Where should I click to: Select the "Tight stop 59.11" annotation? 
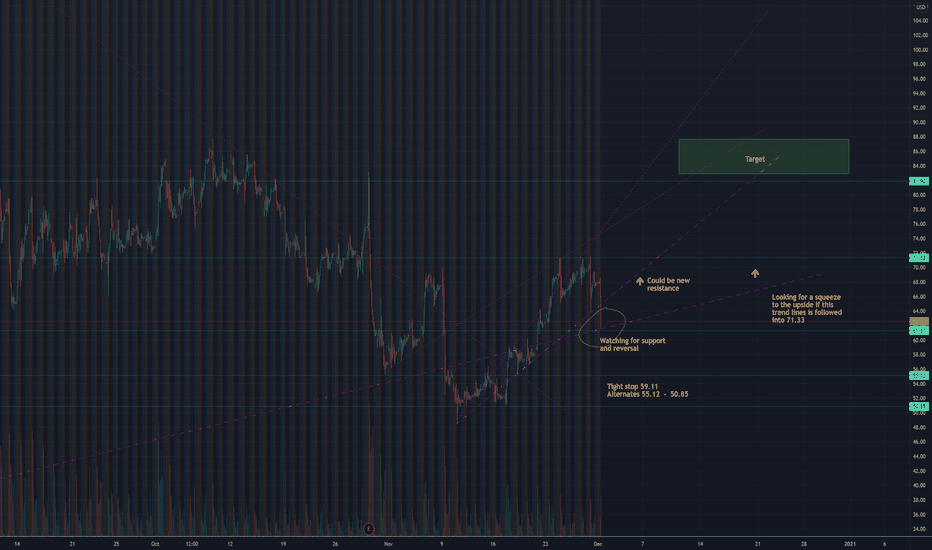point(632,386)
